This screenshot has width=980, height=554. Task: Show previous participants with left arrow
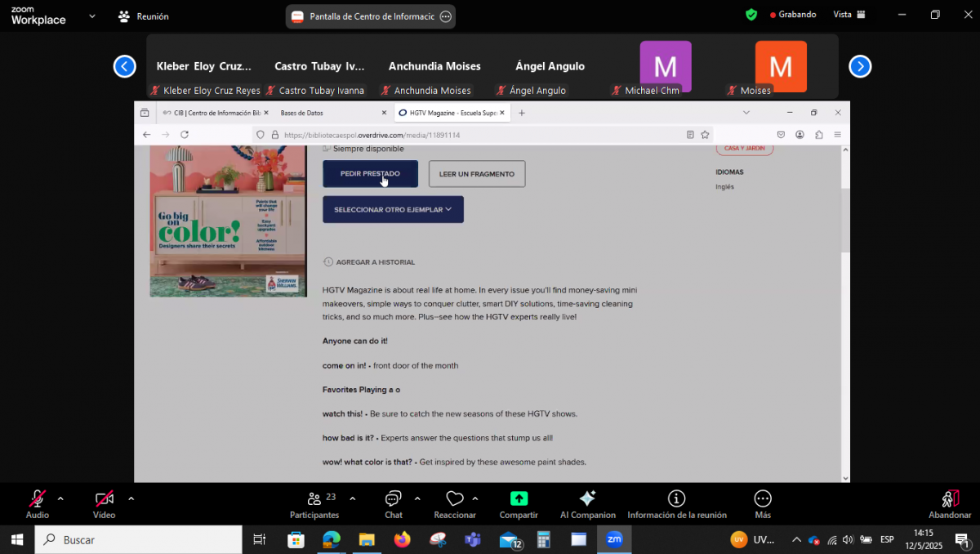125,66
